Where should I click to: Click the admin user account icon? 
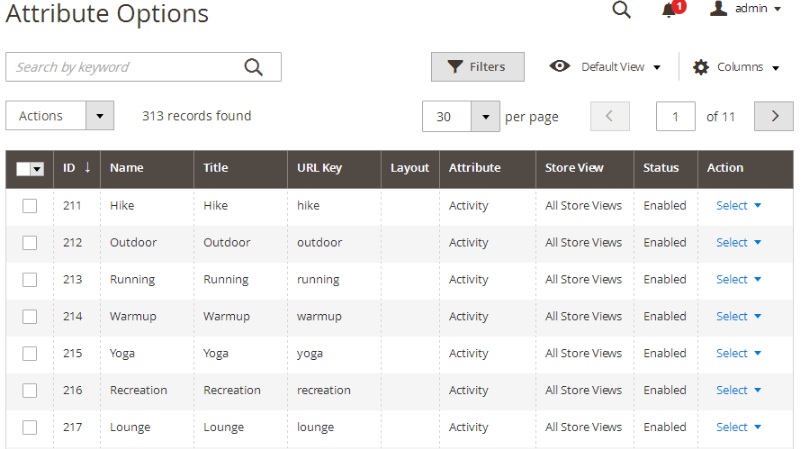[718, 8]
